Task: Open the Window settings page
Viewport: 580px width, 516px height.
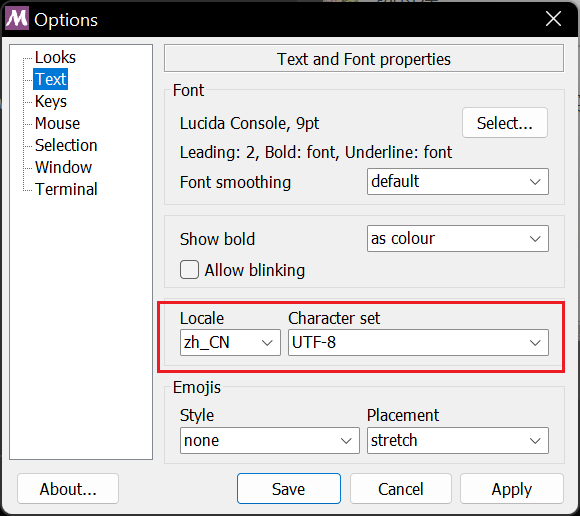Action: point(63,167)
